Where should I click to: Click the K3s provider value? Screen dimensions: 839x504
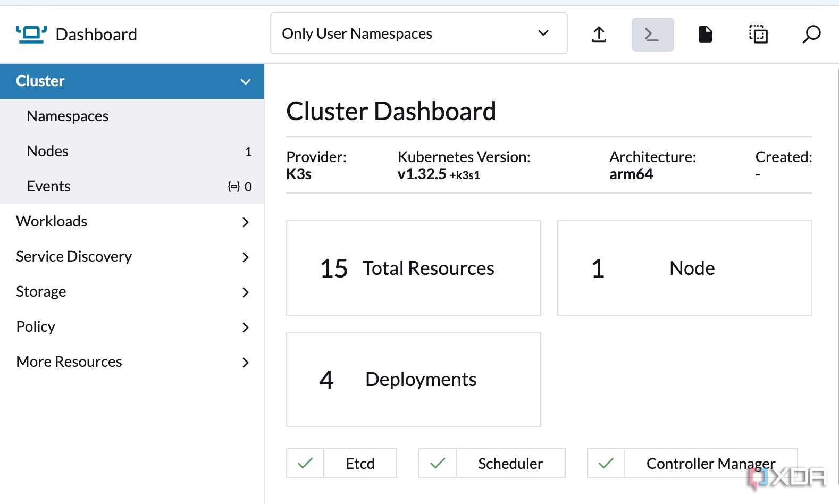[299, 174]
